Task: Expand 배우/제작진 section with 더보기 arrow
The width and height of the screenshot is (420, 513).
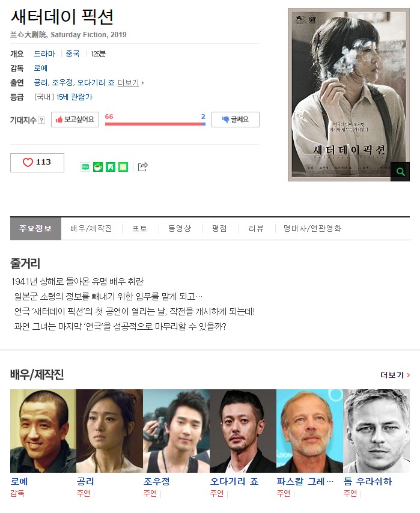Action: tap(395, 375)
